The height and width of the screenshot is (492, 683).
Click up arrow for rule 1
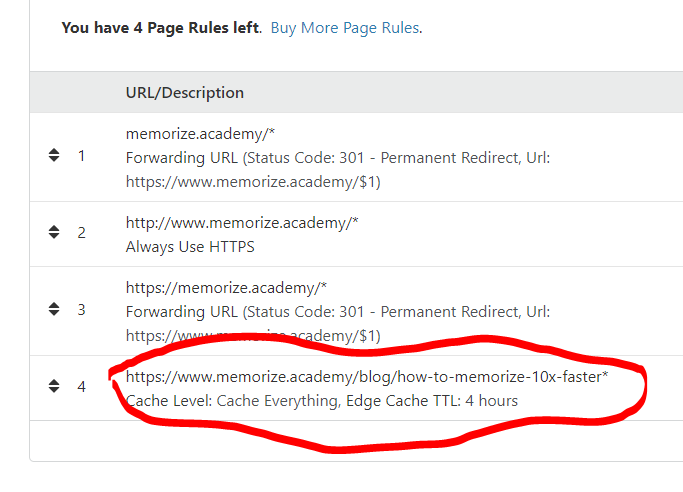click(54, 151)
